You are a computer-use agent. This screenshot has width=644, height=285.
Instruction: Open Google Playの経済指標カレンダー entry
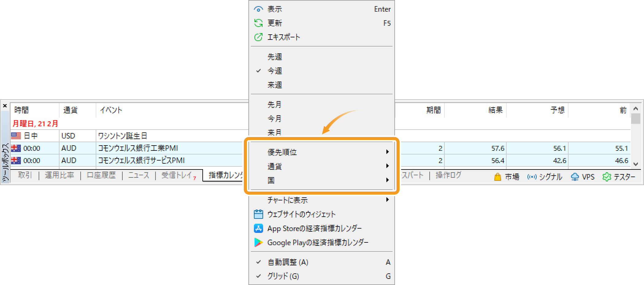click(321, 242)
